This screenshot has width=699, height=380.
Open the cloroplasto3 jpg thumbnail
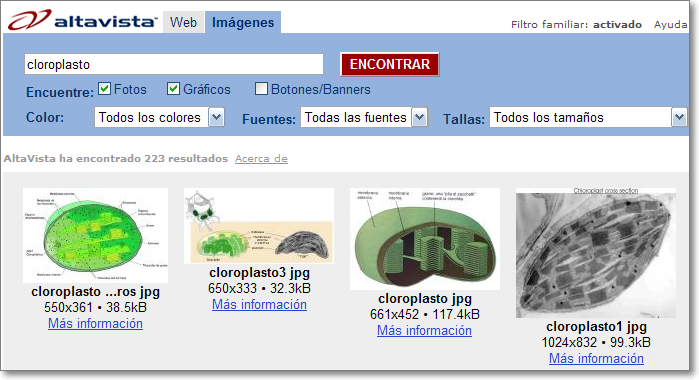point(259,226)
